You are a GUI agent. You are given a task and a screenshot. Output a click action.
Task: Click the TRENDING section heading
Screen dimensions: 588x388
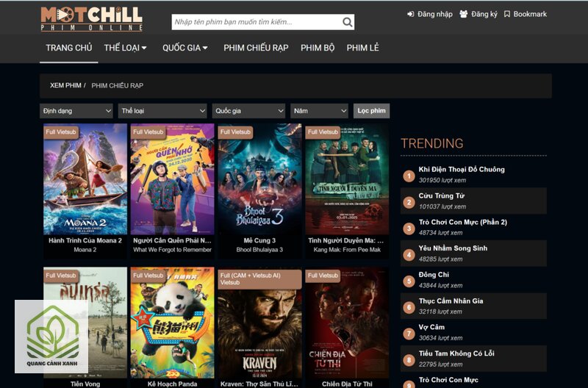pos(432,143)
